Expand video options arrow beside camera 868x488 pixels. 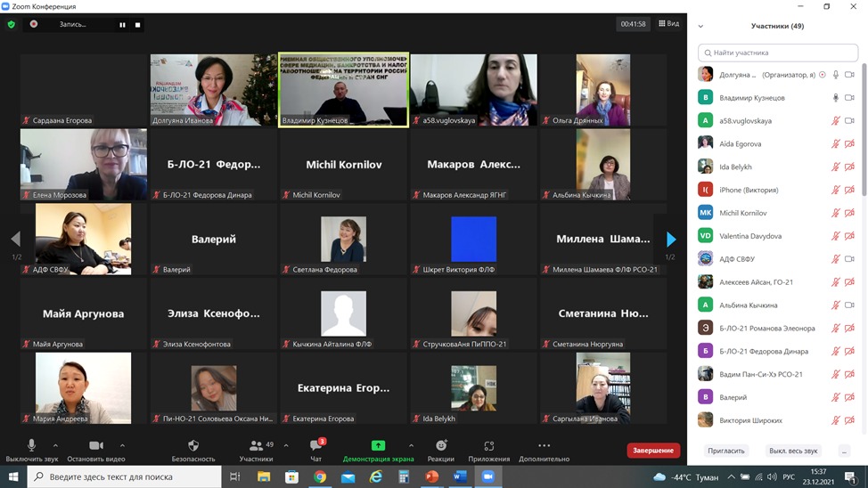click(x=122, y=445)
